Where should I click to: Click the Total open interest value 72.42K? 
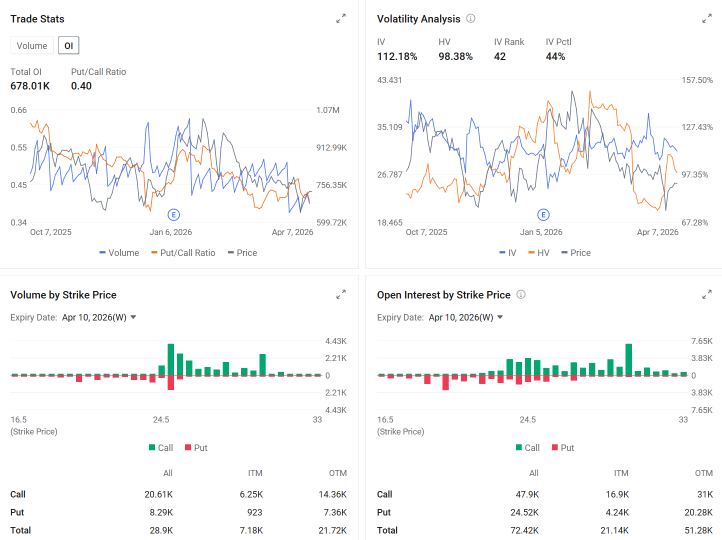point(524,530)
